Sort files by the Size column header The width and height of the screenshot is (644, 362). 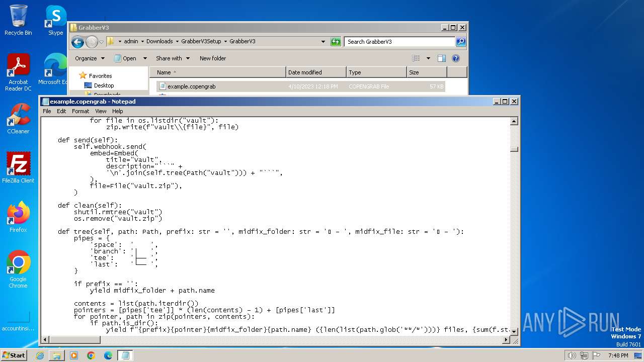click(x=427, y=72)
